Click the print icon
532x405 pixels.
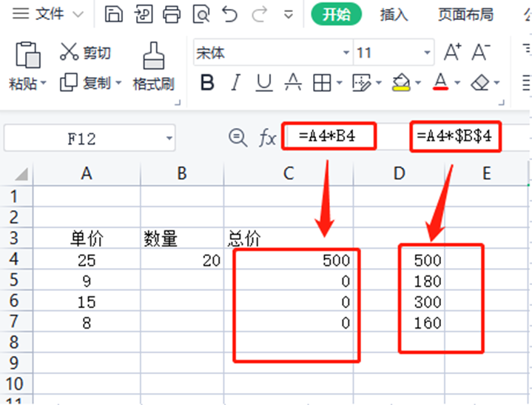click(x=172, y=15)
